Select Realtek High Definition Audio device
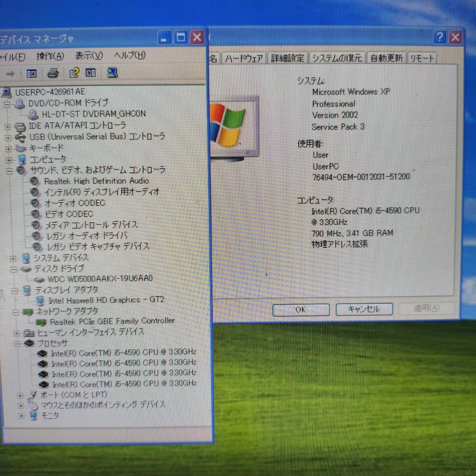 coord(96,181)
